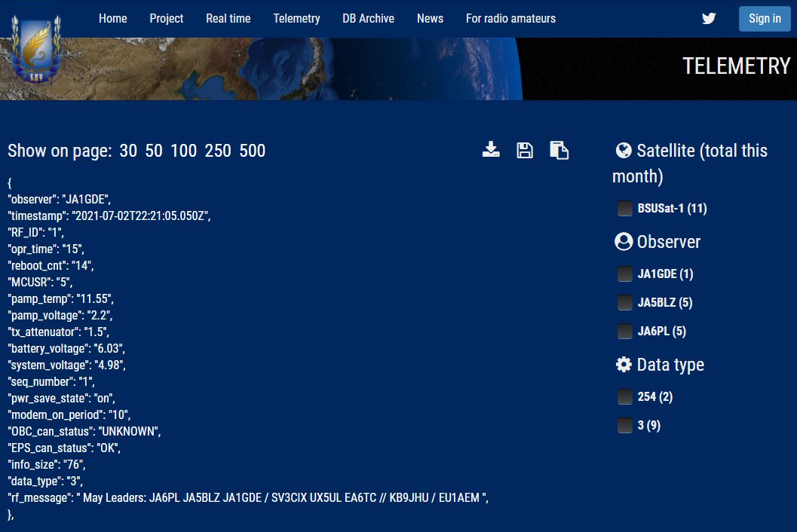The image size is (797, 532).
Task: Tick the 254 (2) data type checkbox
Action: (624, 397)
